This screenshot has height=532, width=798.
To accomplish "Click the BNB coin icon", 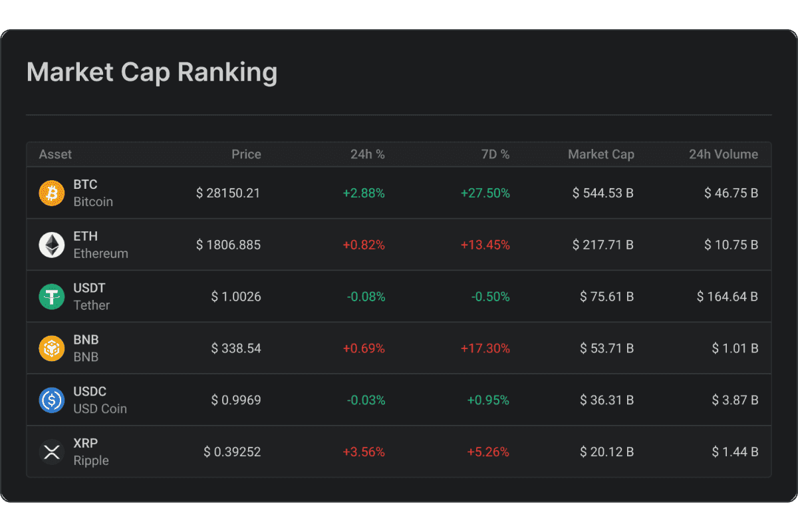I will pyautogui.click(x=52, y=348).
